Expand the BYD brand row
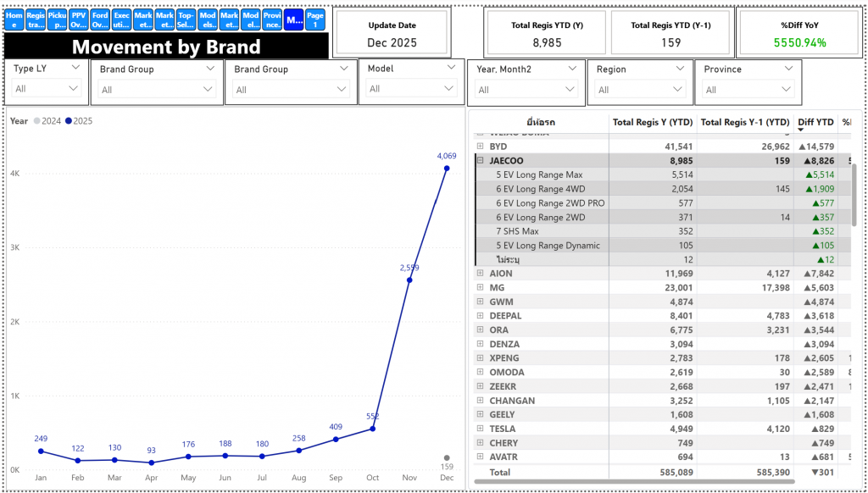Screen dimensions: 868x493 pyautogui.click(x=481, y=147)
